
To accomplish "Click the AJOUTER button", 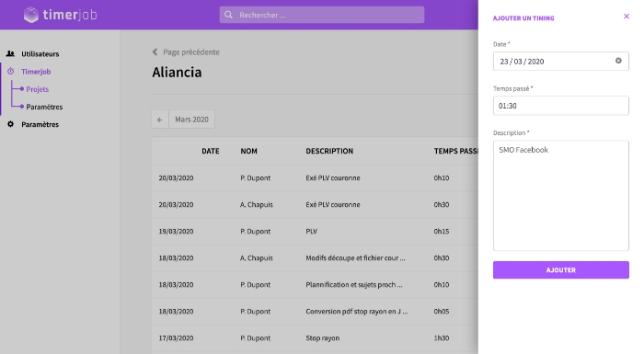I will click(x=561, y=269).
